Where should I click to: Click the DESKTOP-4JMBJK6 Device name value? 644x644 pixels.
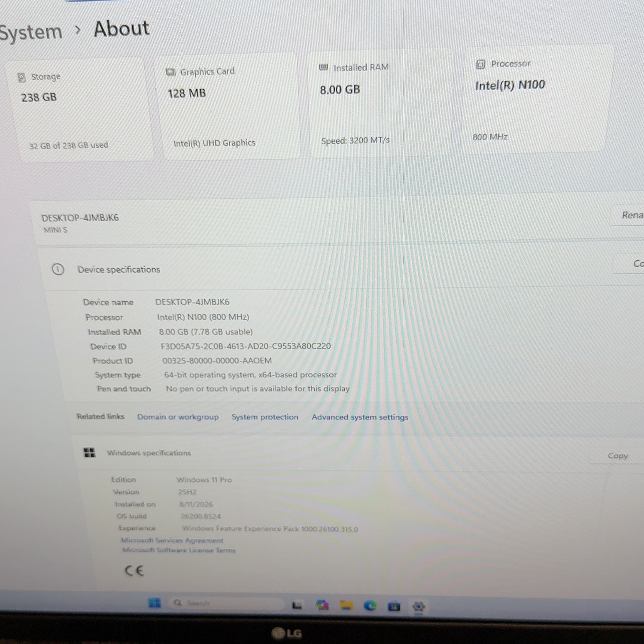[192, 302]
